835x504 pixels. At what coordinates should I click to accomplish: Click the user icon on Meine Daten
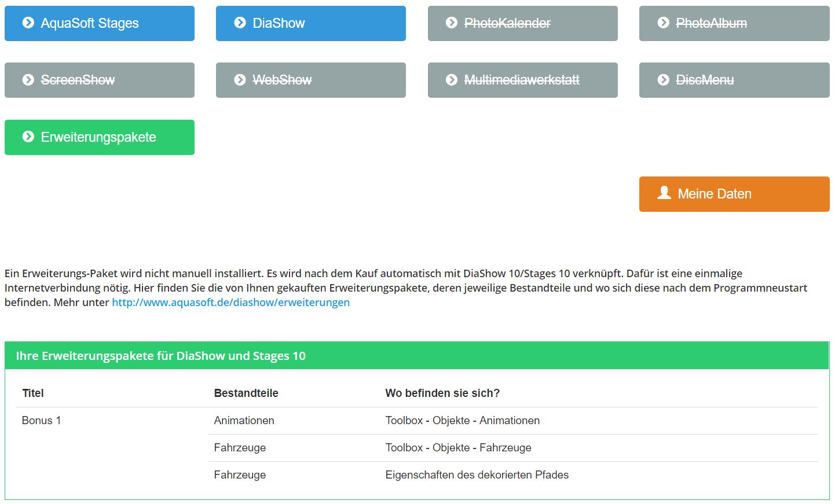[x=664, y=193]
